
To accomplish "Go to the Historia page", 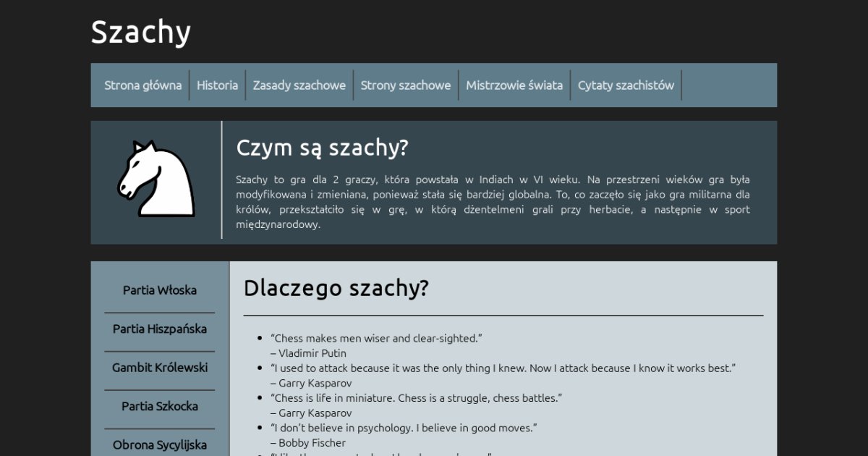I will 217,85.
